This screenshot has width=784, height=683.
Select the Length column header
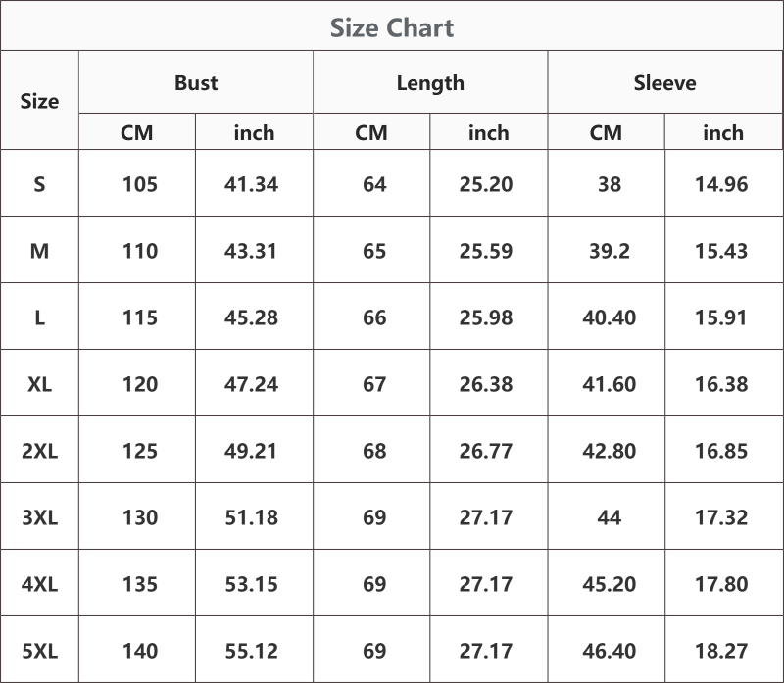coord(430,83)
